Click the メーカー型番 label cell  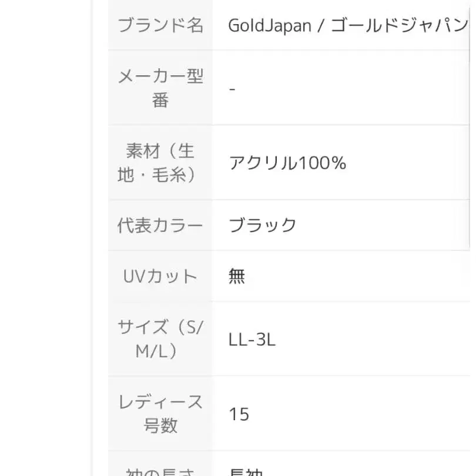tap(160, 88)
